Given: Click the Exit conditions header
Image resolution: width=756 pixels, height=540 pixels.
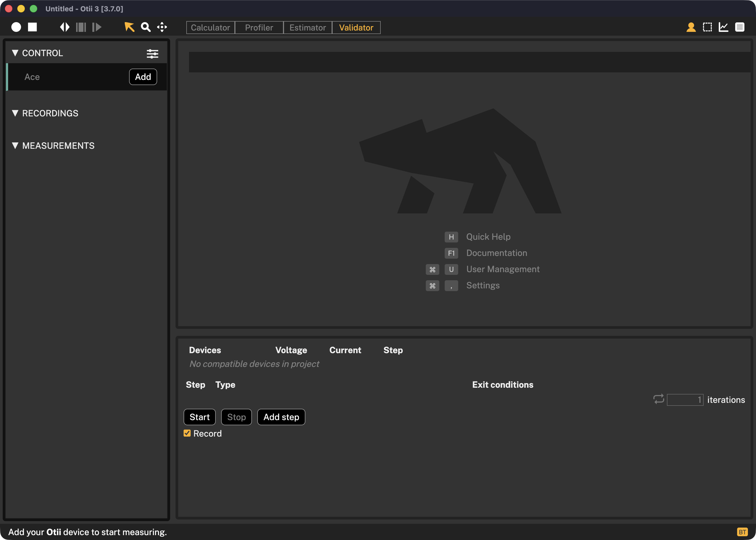Looking at the screenshot, I should pos(503,385).
